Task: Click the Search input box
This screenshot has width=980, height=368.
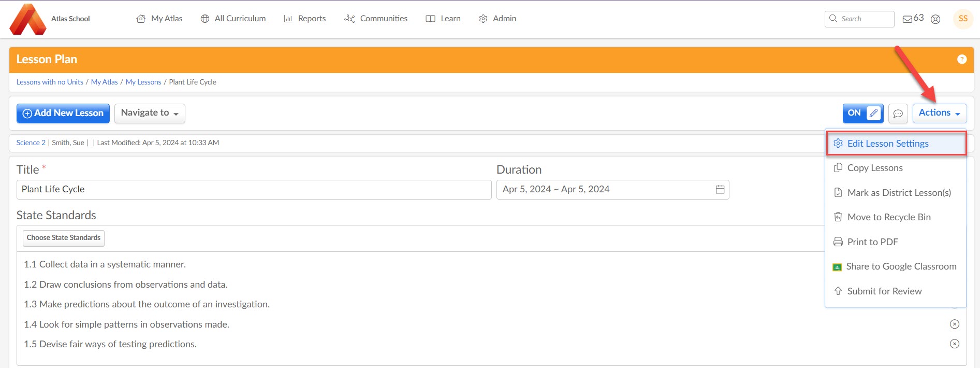Action: (859, 19)
